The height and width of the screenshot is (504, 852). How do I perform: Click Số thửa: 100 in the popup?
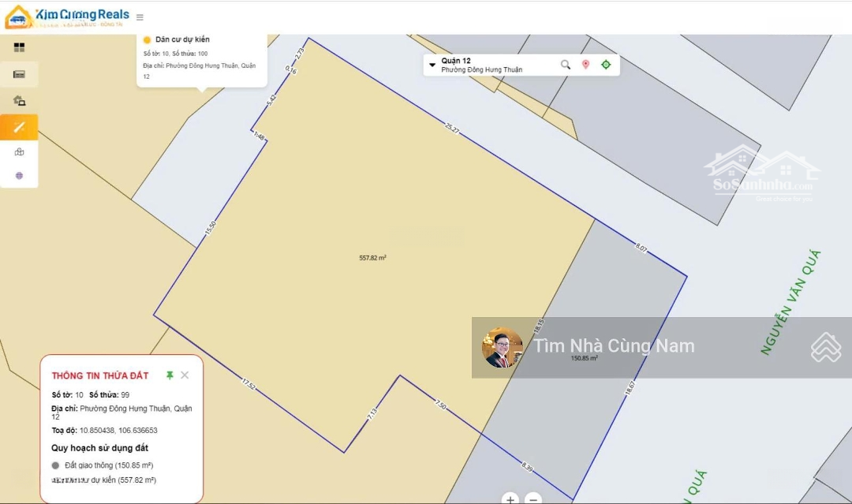coord(189,54)
